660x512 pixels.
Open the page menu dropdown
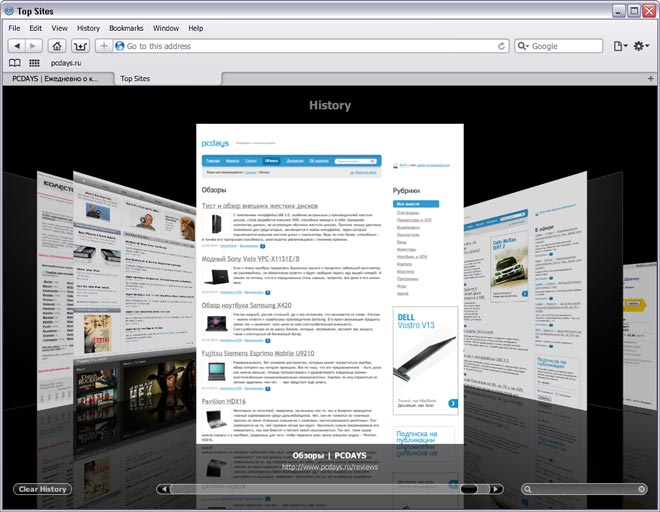point(620,46)
